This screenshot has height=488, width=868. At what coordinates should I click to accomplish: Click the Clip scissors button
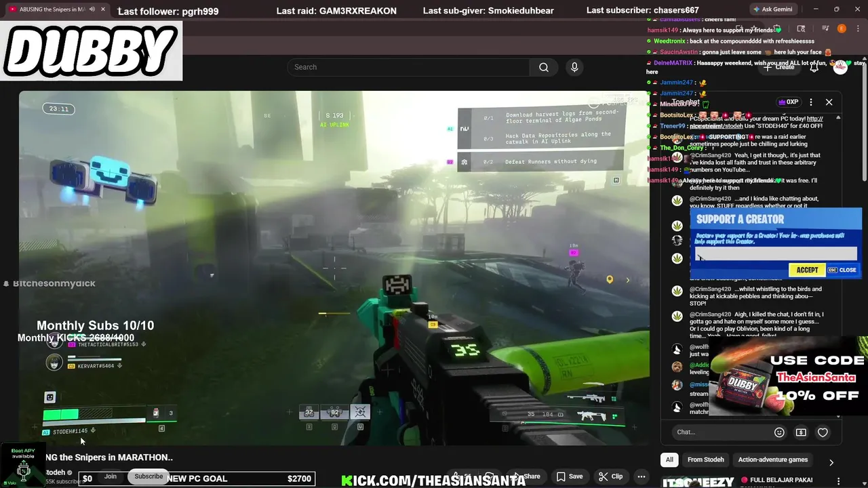610,476
